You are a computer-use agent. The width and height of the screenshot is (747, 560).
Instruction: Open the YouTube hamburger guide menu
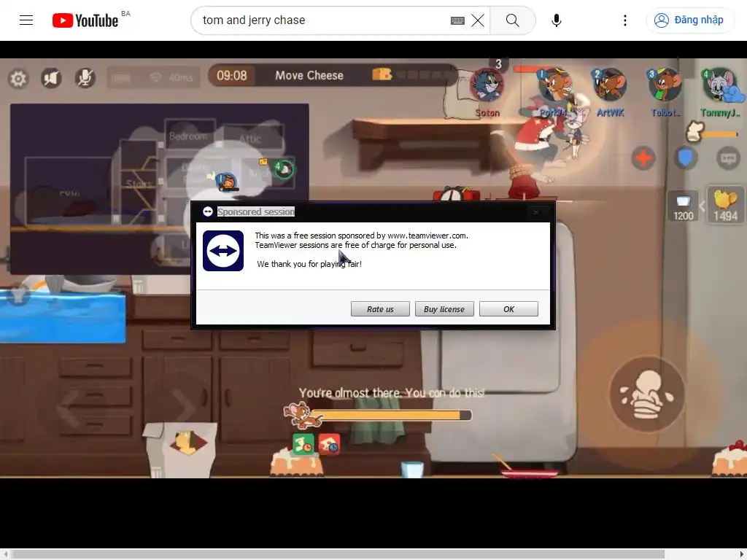pyautogui.click(x=26, y=20)
